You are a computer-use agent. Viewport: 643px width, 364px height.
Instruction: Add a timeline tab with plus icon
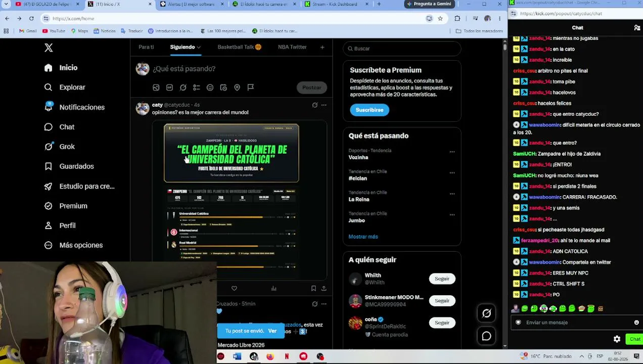coord(322,47)
